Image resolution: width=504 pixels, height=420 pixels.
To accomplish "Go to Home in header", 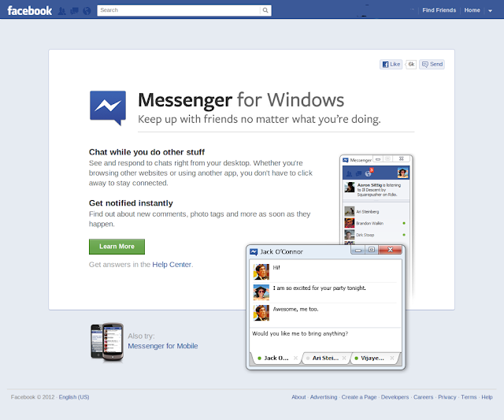I will click(472, 10).
